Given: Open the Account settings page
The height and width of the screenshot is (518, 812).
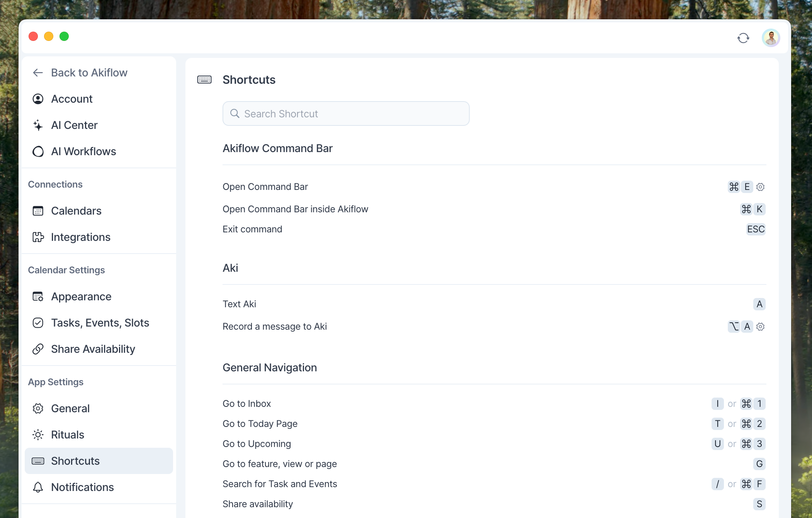Looking at the screenshot, I should [72, 99].
